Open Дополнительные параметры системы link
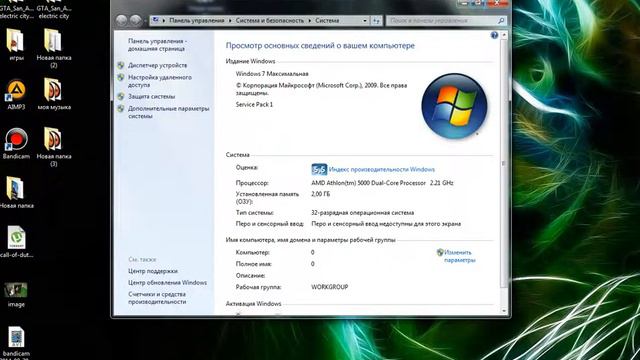Viewport: 640px width, 360px height. click(x=168, y=112)
